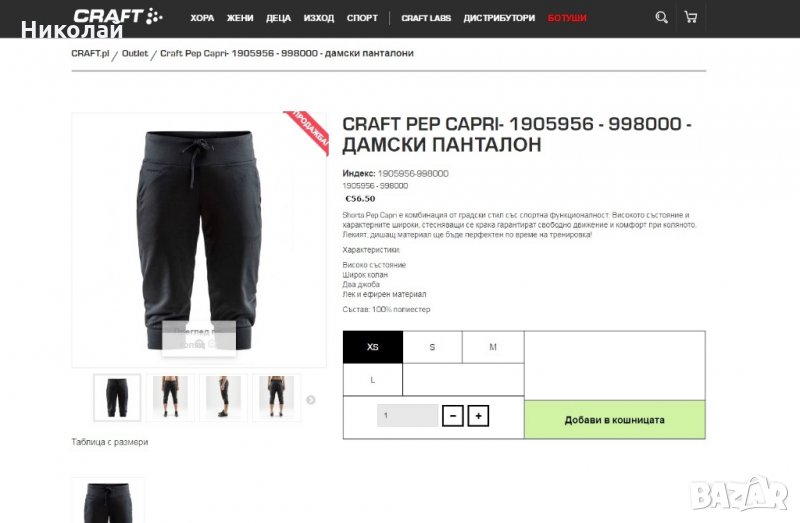The image size is (800, 523).
Task: Select size XS
Action: click(x=373, y=347)
